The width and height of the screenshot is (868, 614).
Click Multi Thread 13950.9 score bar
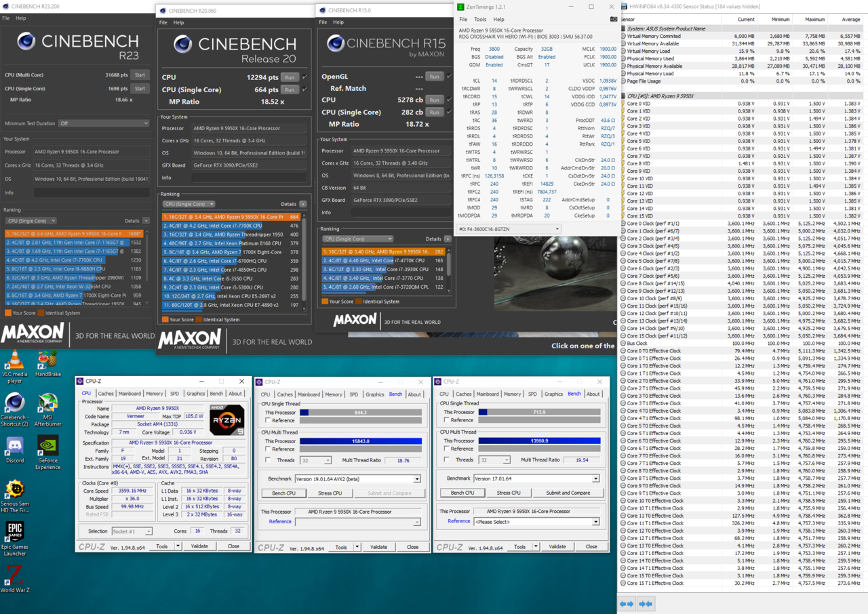539,441
